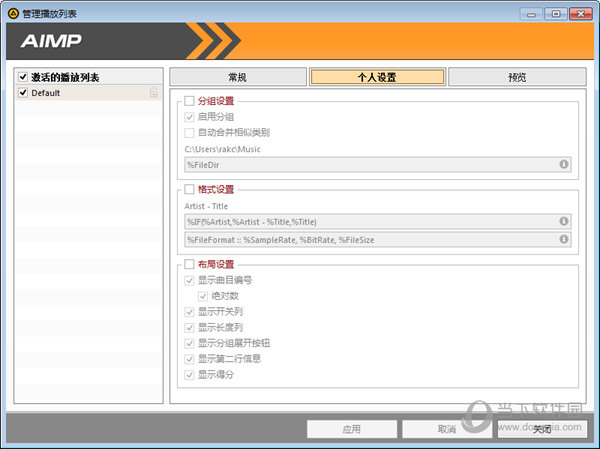Select the 个人设置 tab

[377, 77]
